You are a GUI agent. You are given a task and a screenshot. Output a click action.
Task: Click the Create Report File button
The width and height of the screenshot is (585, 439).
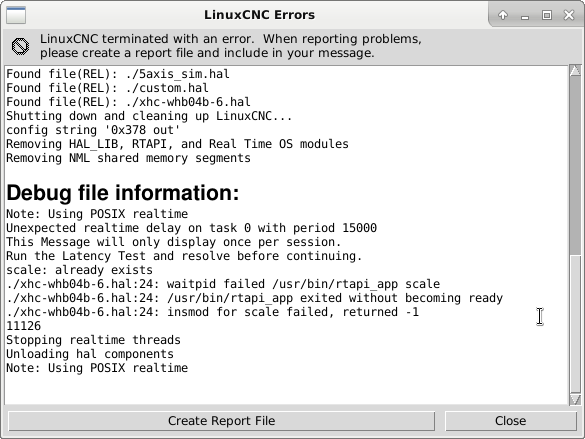pos(222,421)
